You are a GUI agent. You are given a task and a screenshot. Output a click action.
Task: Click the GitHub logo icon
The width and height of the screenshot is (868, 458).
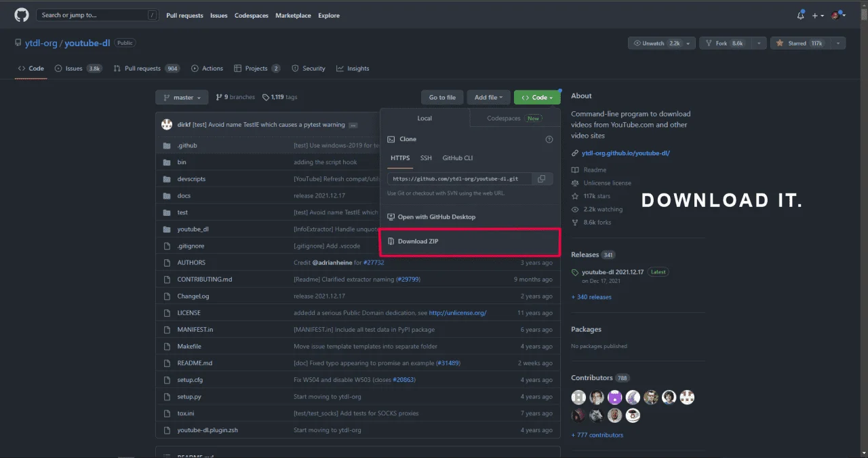[x=22, y=15]
